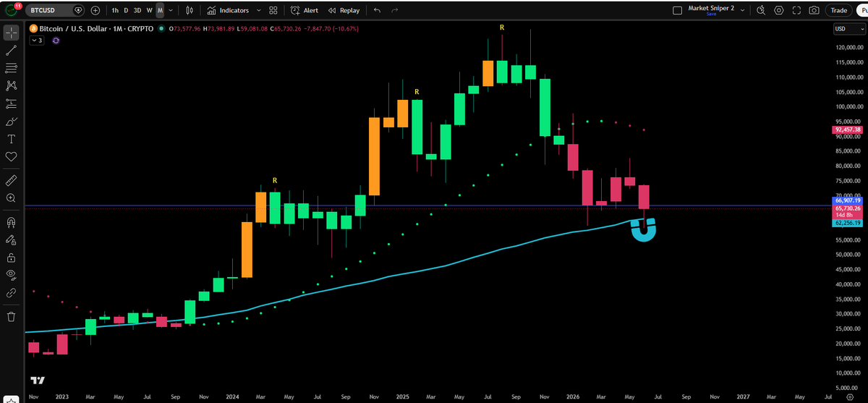Open the candlestick chart type selector
Viewport: 868px width, 403px height.
[x=190, y=11]
